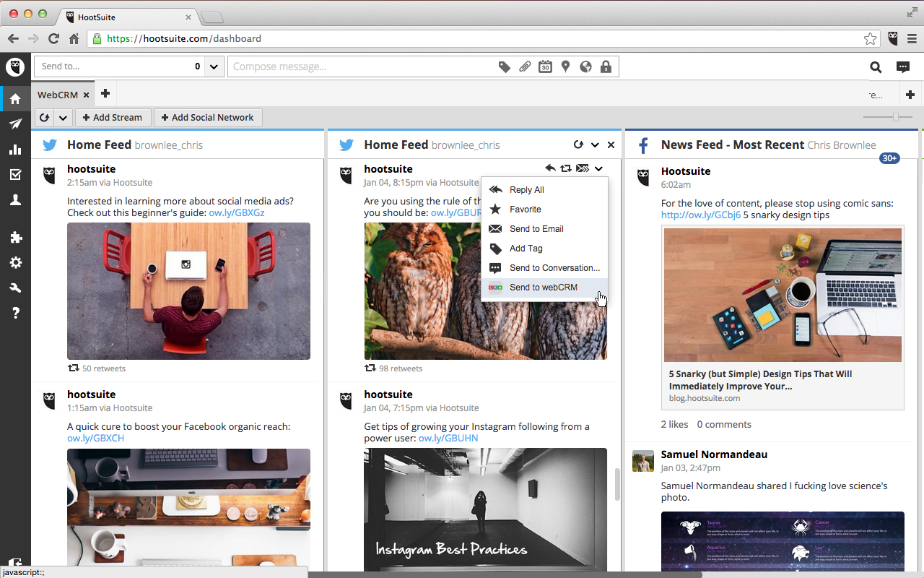The width and height of the screenshot is (924, 578).
Task: Add location with the pin icon
Action: click(565, 66)
